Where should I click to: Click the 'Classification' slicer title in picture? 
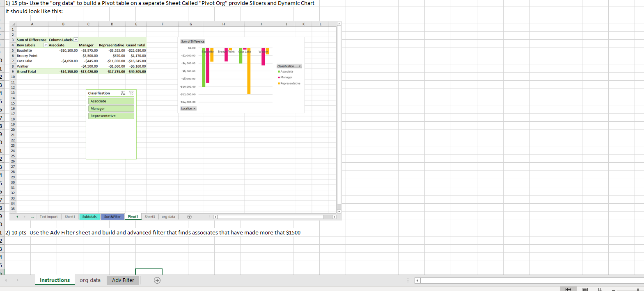tap(99, 93)
